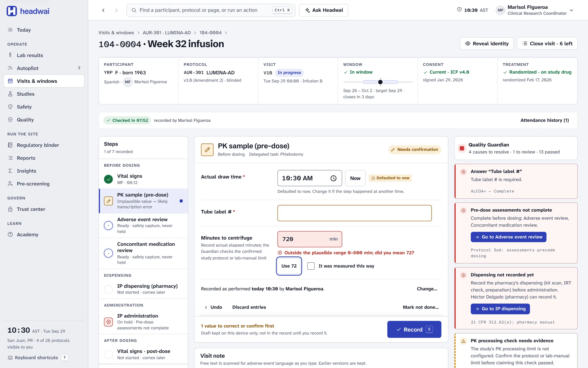Click the Academy help icon
The height and width of the screenshot is (368, 588).
coord(10,235)
